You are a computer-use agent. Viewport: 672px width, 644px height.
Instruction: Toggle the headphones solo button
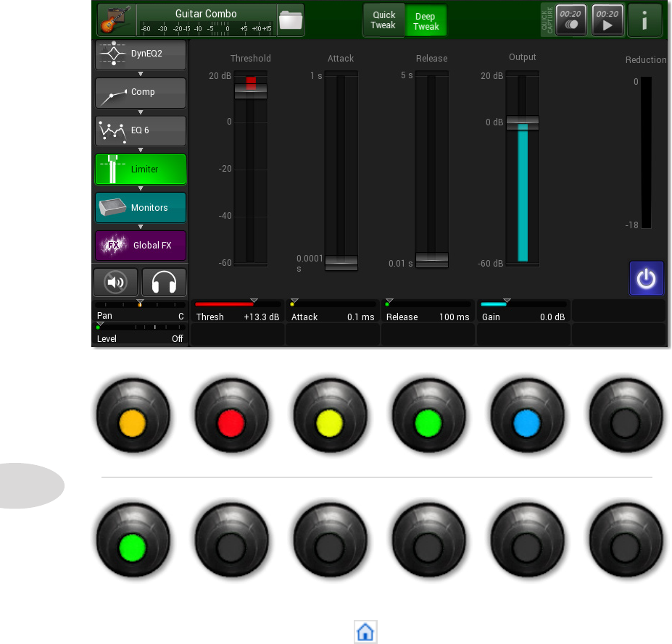(164, 283)
